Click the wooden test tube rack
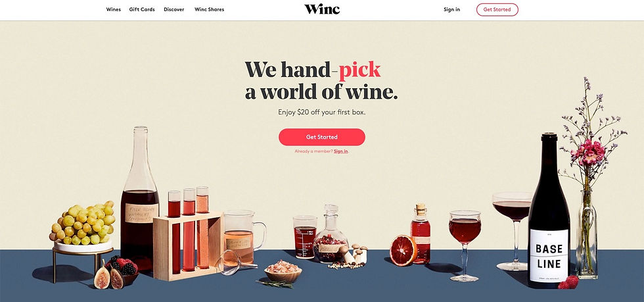 tap(188, 246)
